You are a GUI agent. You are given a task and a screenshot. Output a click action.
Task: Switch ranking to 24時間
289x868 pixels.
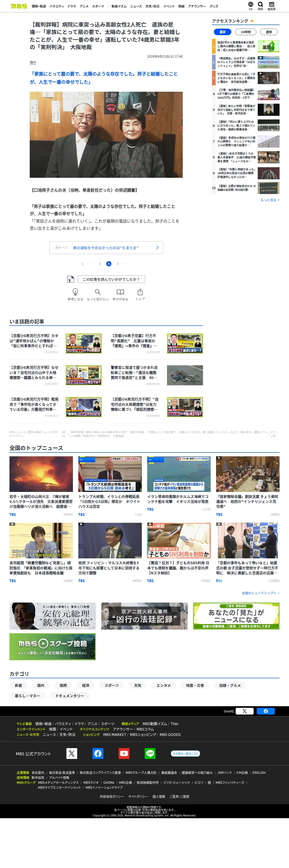coord(246,32)
